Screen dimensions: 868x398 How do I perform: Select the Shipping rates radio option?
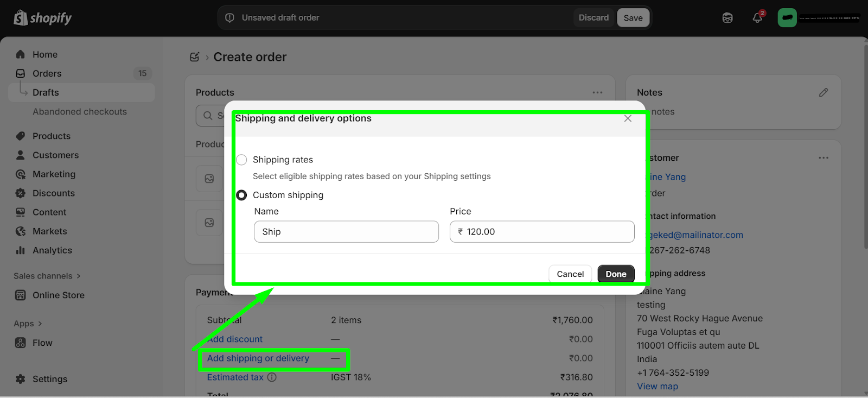(x=242, y=160)
